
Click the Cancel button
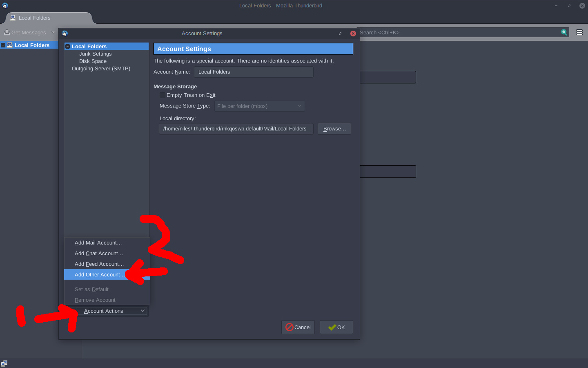tap(298, 327)
